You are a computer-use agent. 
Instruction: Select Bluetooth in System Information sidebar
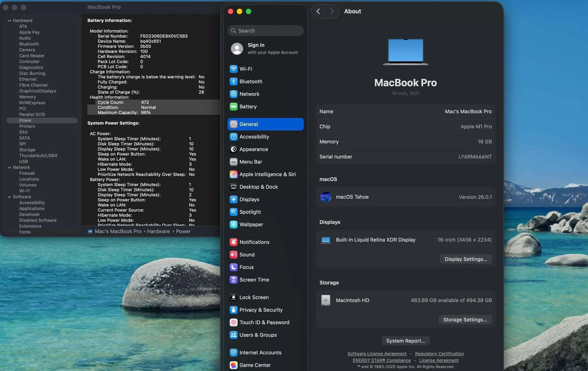(x=29, y=44)
